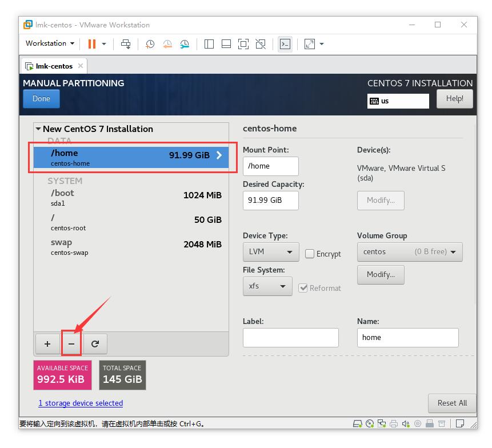The width and height of the screenshot is (492, 448).
Task: Open the File System xfs dropdown
Action: point(267,286)
